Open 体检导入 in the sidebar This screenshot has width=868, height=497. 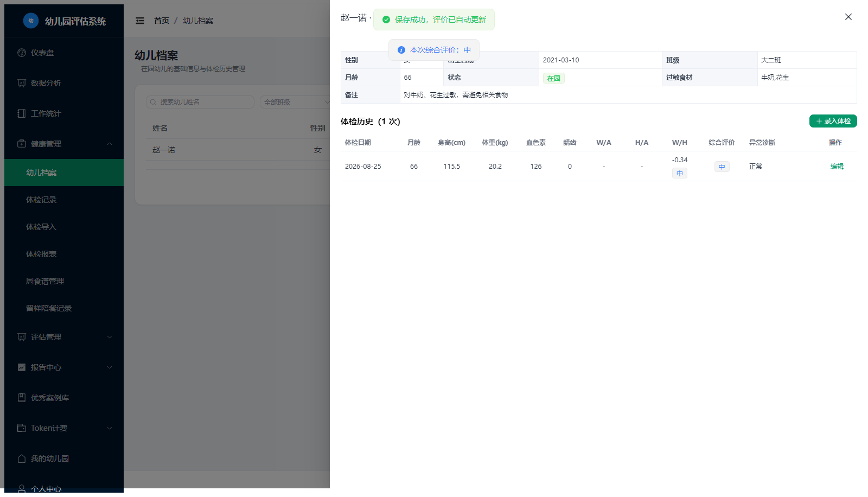click(64, 227)
